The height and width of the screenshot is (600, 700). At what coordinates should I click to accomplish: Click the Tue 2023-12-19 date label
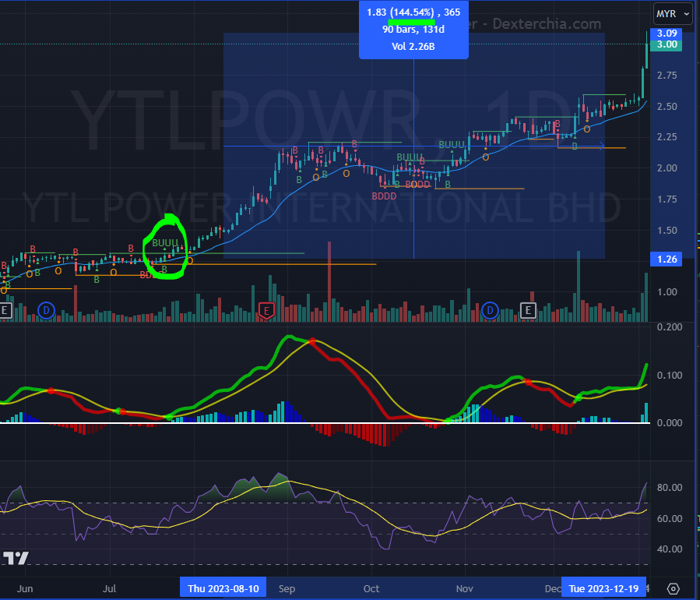click(603, 588)
